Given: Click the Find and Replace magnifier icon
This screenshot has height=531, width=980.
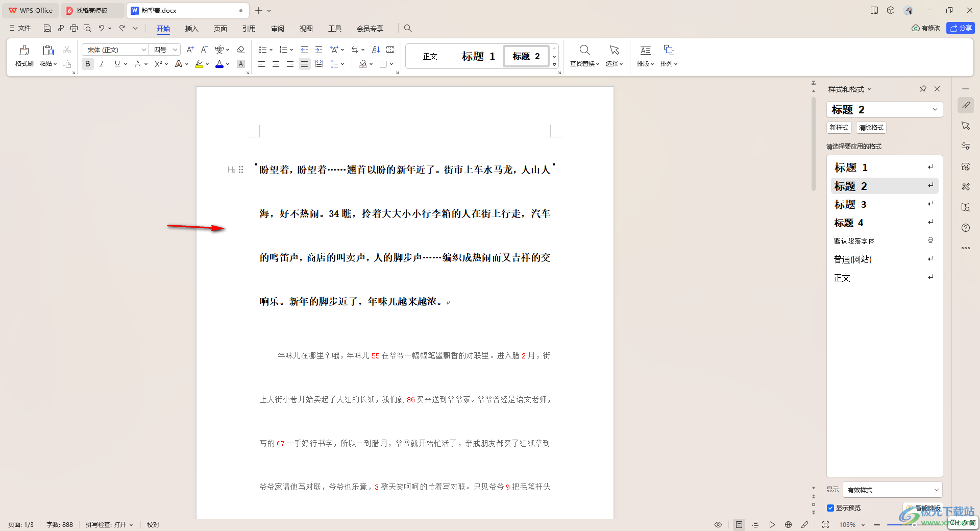Looking at the screenshot, I should coord(585,50).
